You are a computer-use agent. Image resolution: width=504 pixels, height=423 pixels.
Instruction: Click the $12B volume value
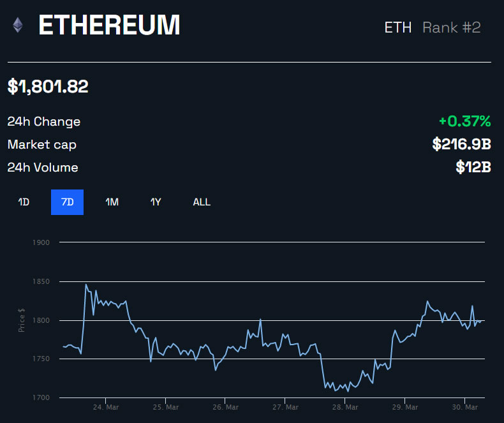473,167
